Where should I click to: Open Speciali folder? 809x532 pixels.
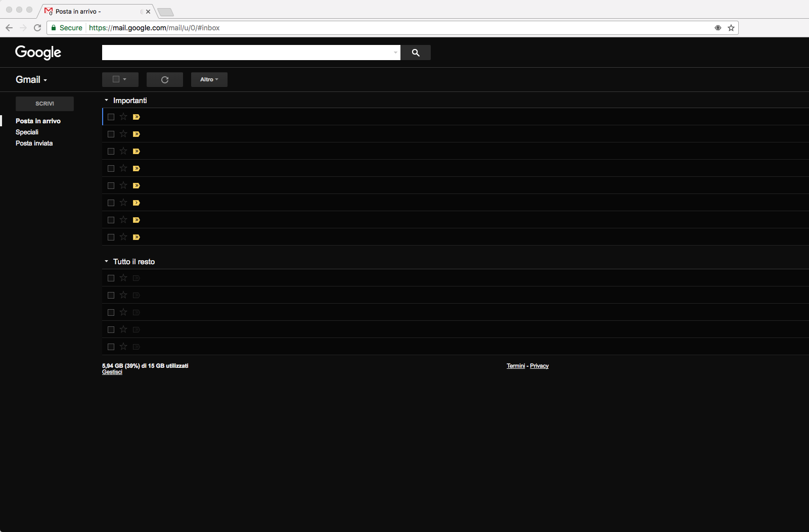click(x=27, y=132)
